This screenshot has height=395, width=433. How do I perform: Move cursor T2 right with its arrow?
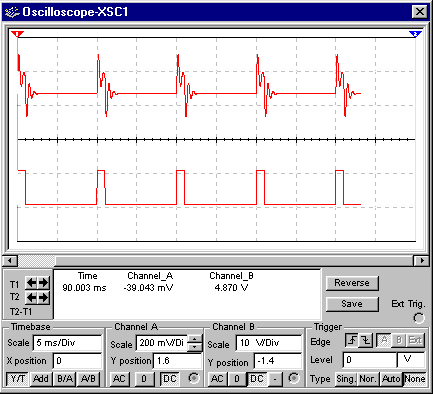(43, 297)
